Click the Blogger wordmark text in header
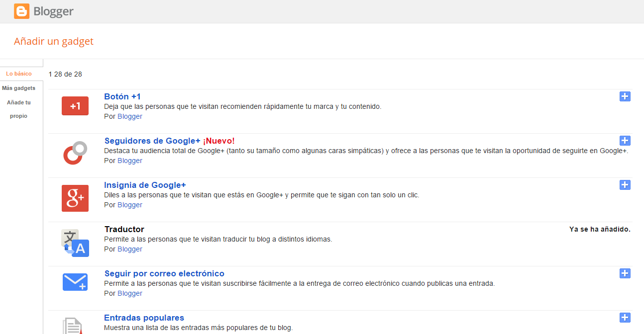This screenshot has height=334, width=644. [54, 11]
